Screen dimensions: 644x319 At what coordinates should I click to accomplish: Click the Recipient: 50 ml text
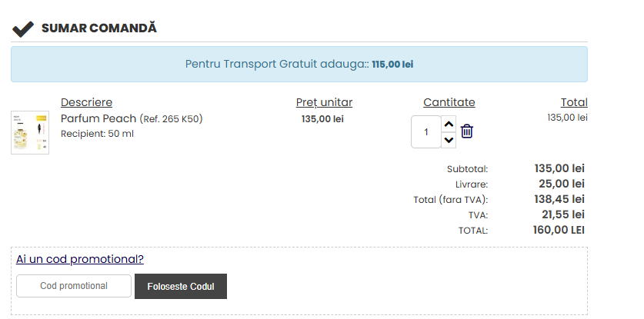[97, 134]
